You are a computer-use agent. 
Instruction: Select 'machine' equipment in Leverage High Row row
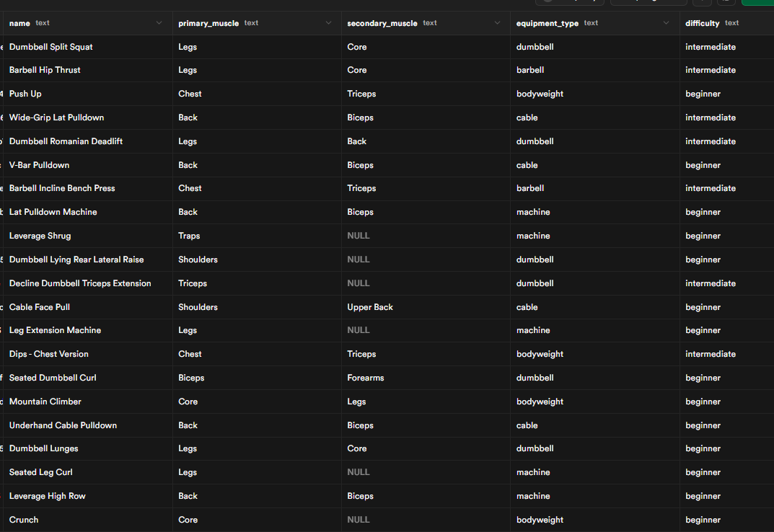click(x=595, y=495)
